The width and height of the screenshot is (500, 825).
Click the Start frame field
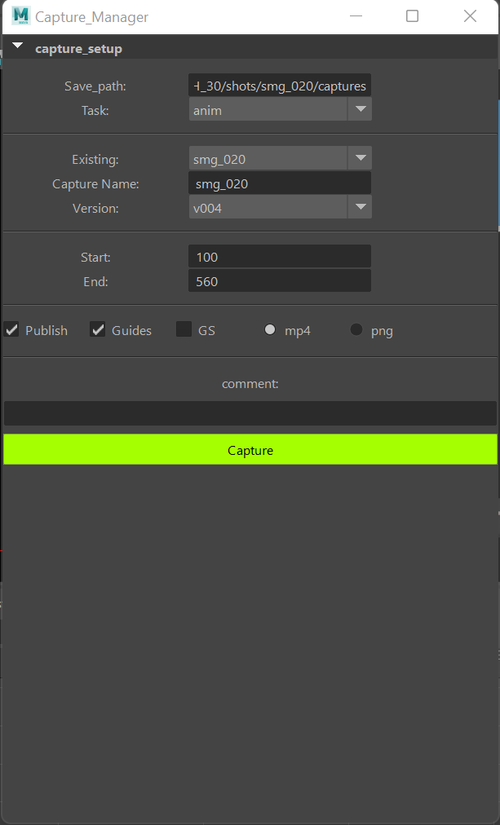coord(279,257)
